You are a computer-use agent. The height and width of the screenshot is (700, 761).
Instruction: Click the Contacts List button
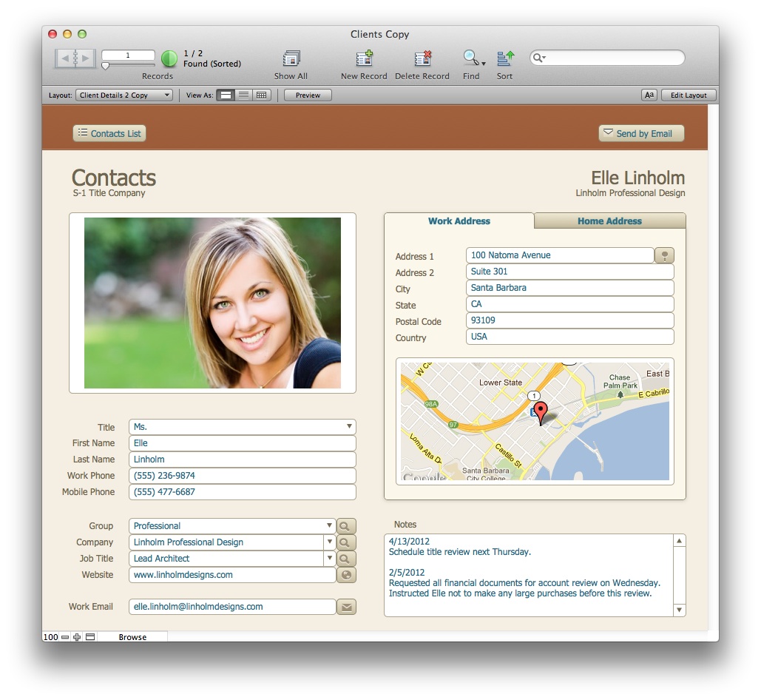pos(109,133)
